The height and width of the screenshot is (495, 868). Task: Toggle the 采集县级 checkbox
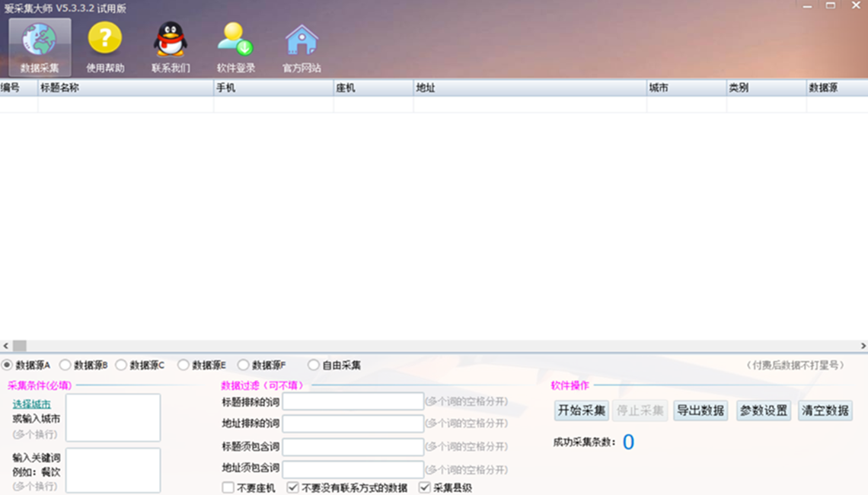[x=425, y=487]
